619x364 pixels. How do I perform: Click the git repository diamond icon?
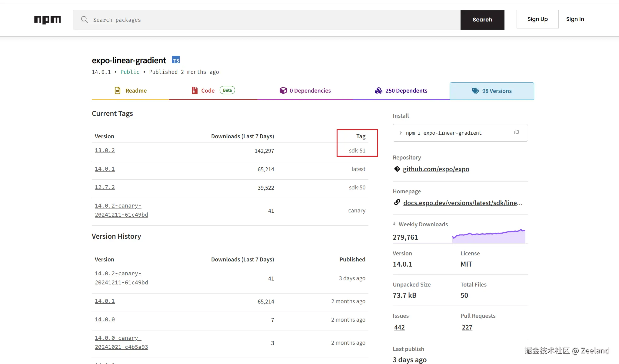click(397, 169)
